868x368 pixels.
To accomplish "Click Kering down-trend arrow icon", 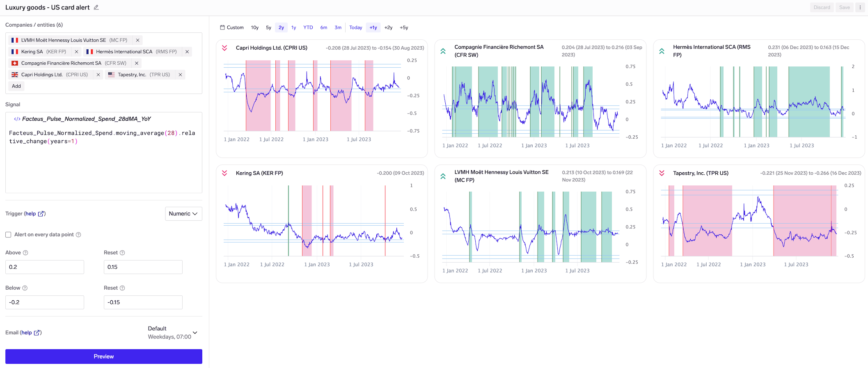I will (224, 173).
